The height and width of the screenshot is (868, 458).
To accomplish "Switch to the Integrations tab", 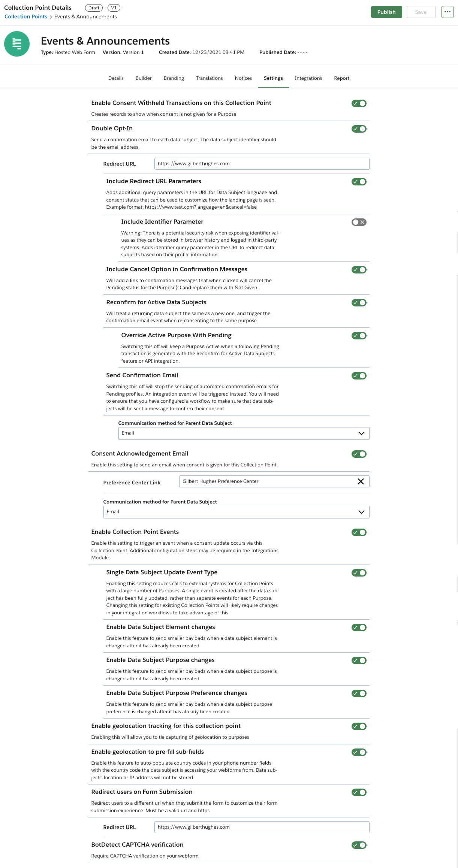I will (308, 78).
